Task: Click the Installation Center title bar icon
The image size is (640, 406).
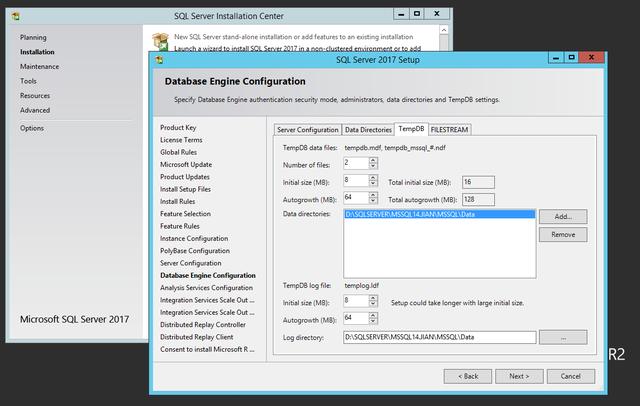Action: tap(16, 16)
